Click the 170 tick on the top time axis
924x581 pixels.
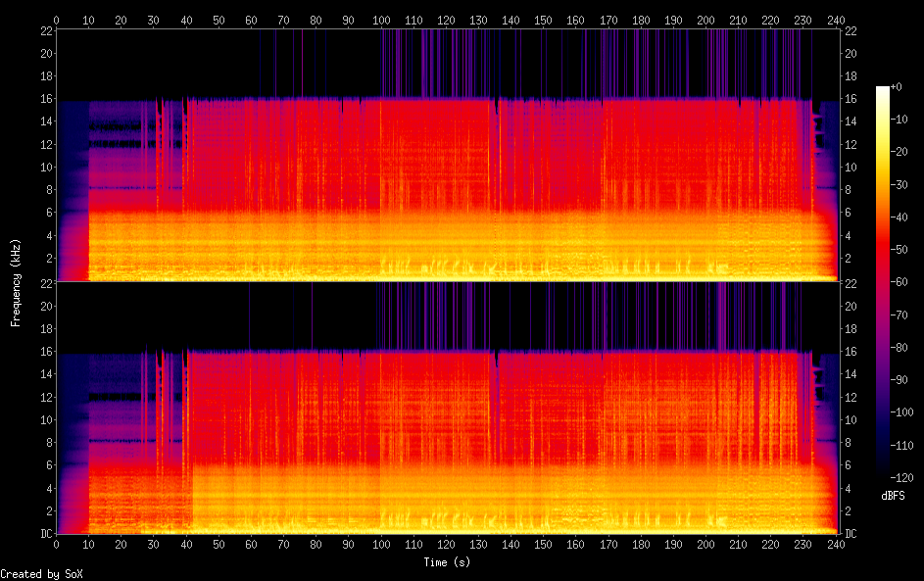pos(608,20)
